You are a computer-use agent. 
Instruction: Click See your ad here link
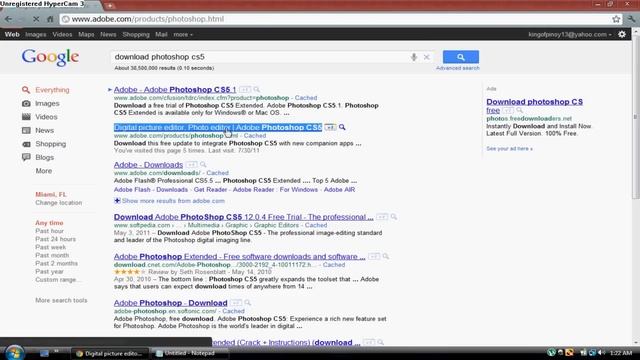click(509, 149)
